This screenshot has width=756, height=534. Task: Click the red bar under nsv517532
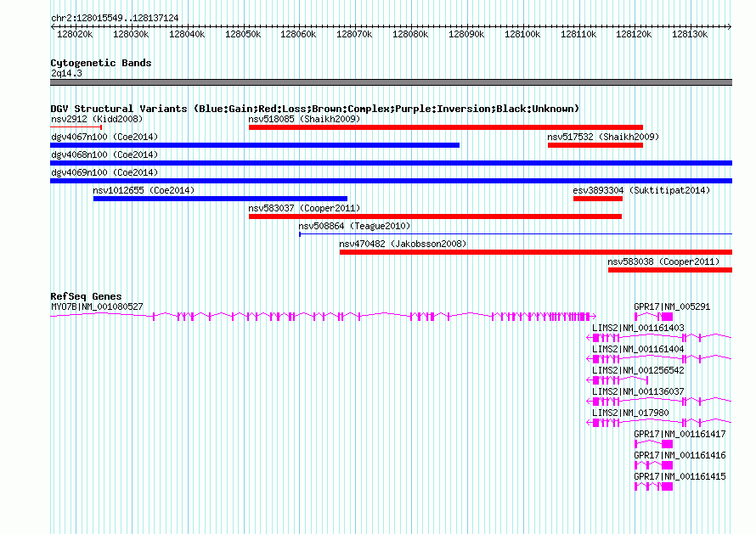pos(595,145)
